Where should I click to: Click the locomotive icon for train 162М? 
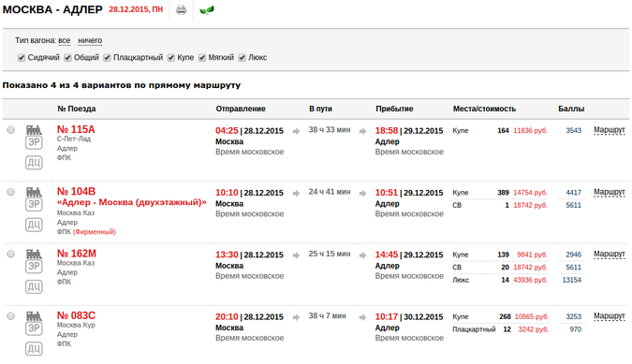pyautogui.click(x=34, y=255)
